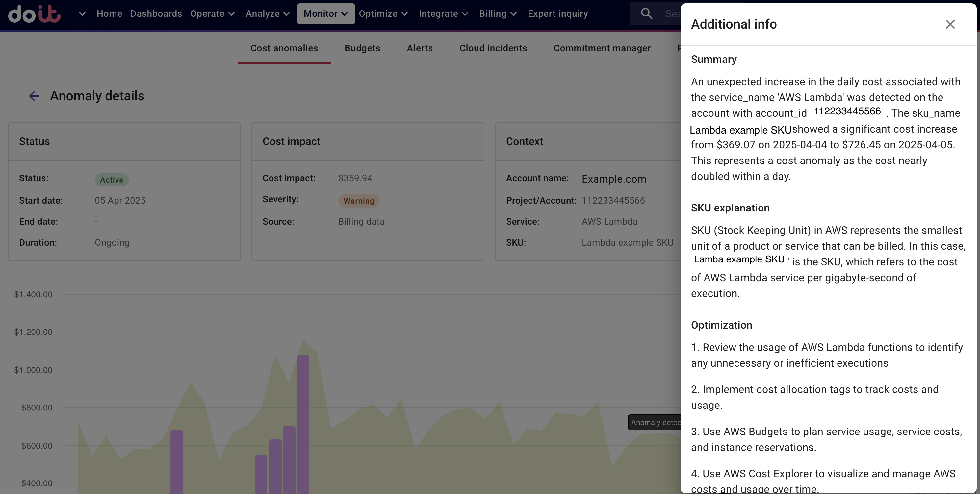Click the Optimization heading
This screenshot has height=494, width=980.
[721, 325]
